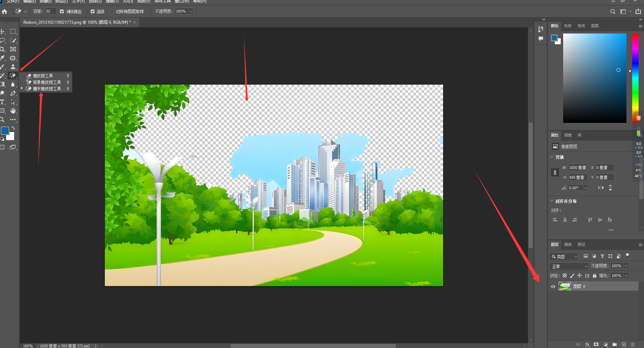Select the Blur droplet tool
The width and height of the screenshot is (644, 348).
click(x=13, y=84)
